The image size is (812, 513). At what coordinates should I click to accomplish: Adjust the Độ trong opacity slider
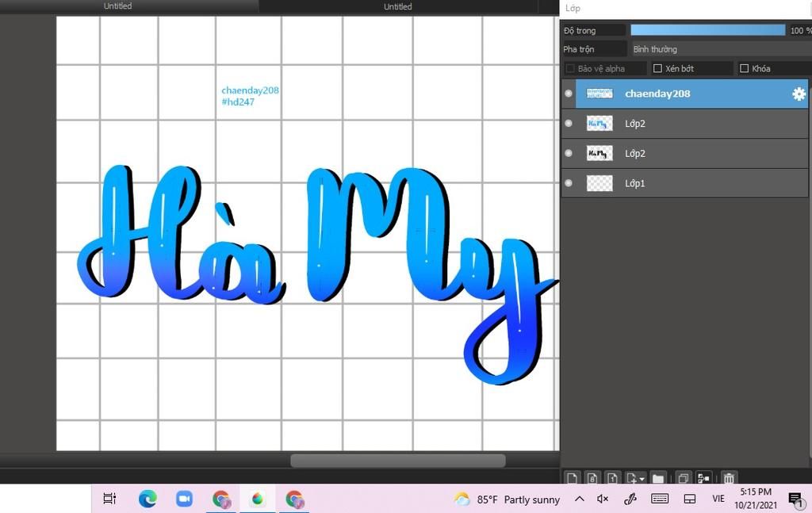coord(707,31)
